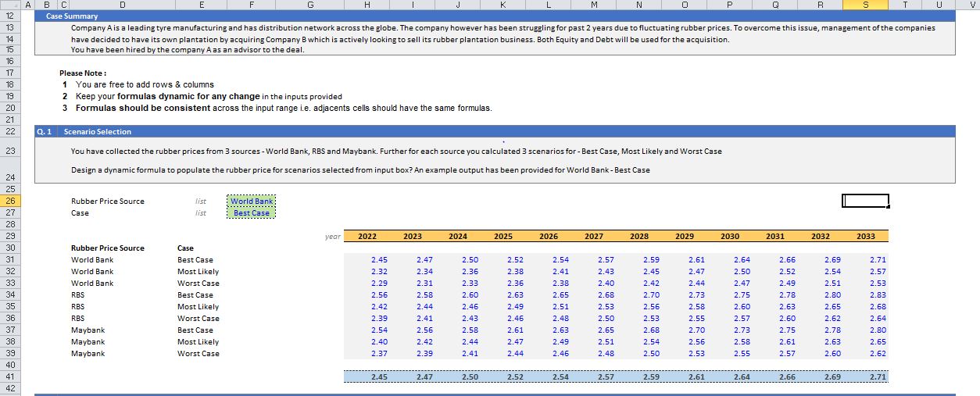Screen dimensions: 980x396
Task: Select column D header
Action: click(x=121, y=5)
